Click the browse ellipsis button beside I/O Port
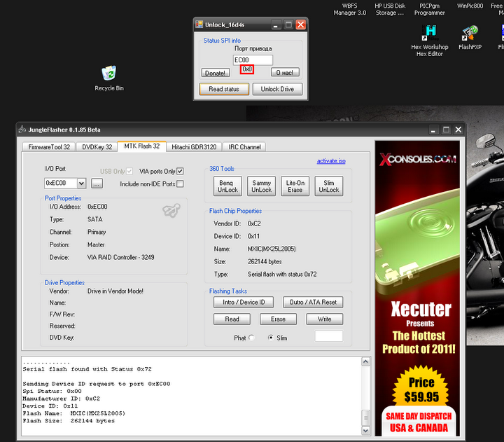This screenshot has height=442, width=504. [x=97, y=184]
